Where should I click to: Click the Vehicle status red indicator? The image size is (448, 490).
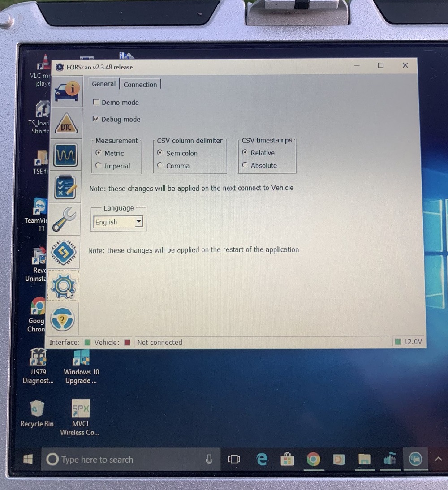(x=127, y=342)
